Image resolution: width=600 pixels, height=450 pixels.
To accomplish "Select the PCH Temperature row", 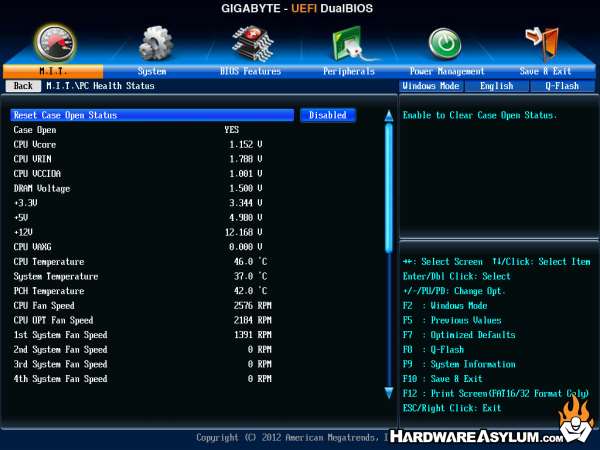I will pos(142,291).
